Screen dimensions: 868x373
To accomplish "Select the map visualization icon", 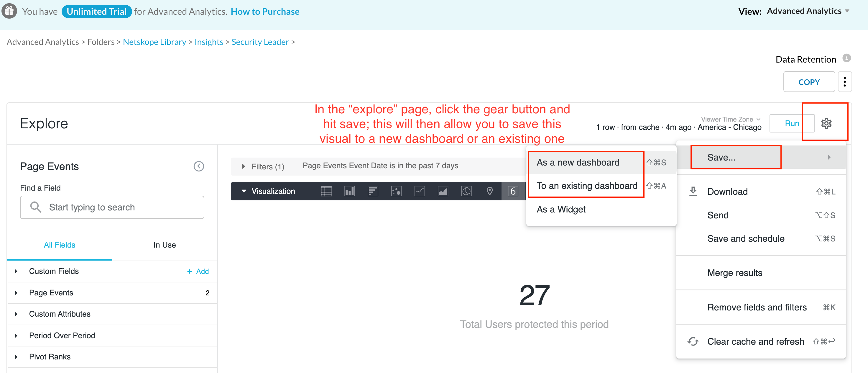I will point(490,191).
